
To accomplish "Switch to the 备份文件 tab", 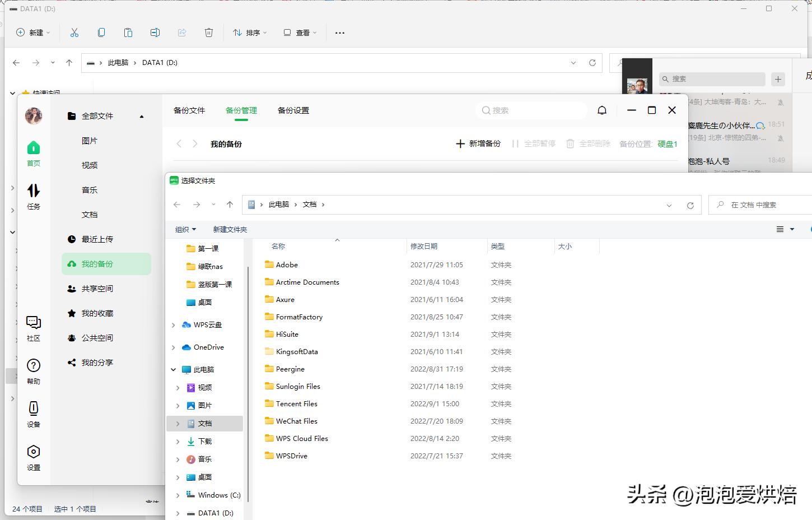I will coord(189,110).
